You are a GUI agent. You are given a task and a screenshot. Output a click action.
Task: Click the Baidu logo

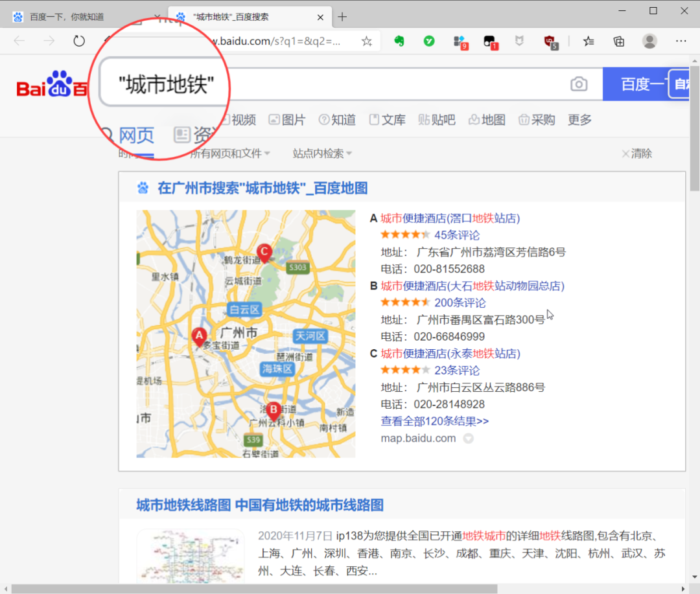tap(52, 84)
